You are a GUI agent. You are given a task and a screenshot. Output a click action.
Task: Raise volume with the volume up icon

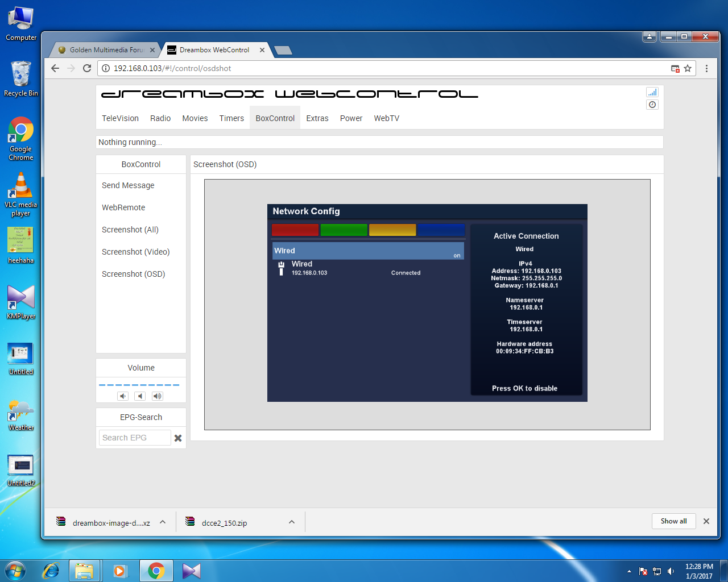tap(158, 396)
